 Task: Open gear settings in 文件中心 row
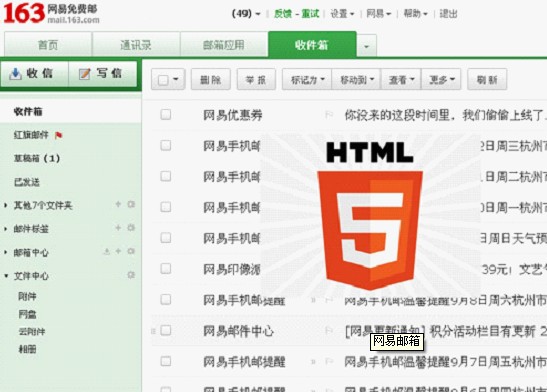(131, 275)
